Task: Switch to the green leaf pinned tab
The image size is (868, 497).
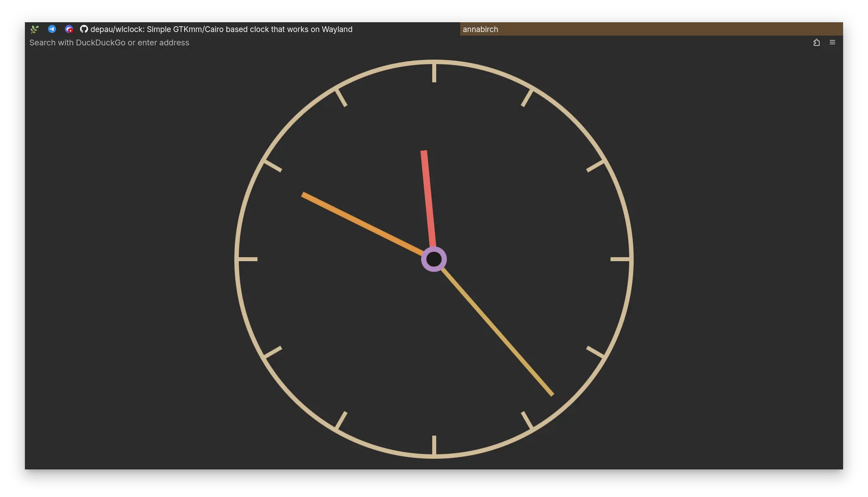Action: 35,29
